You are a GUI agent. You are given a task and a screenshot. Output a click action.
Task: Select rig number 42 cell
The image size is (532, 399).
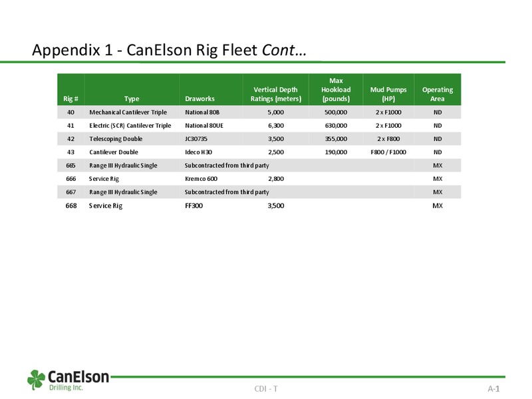point(70,139)
